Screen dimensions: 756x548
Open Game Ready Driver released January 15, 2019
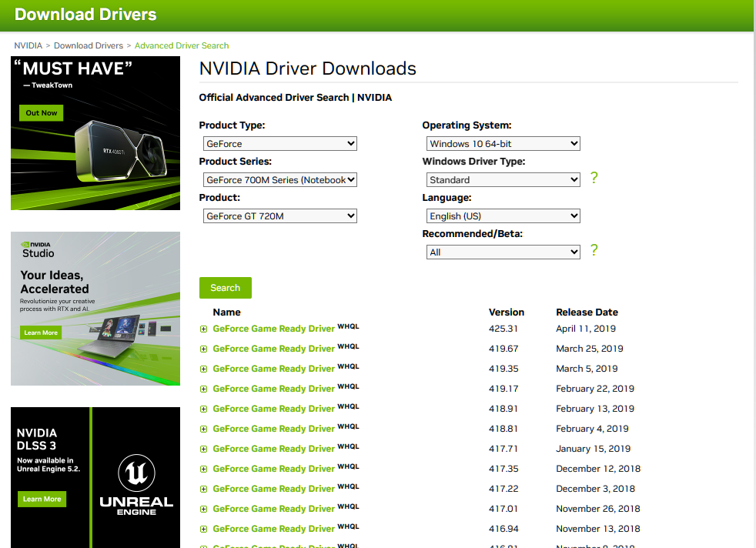pos(274,449)
